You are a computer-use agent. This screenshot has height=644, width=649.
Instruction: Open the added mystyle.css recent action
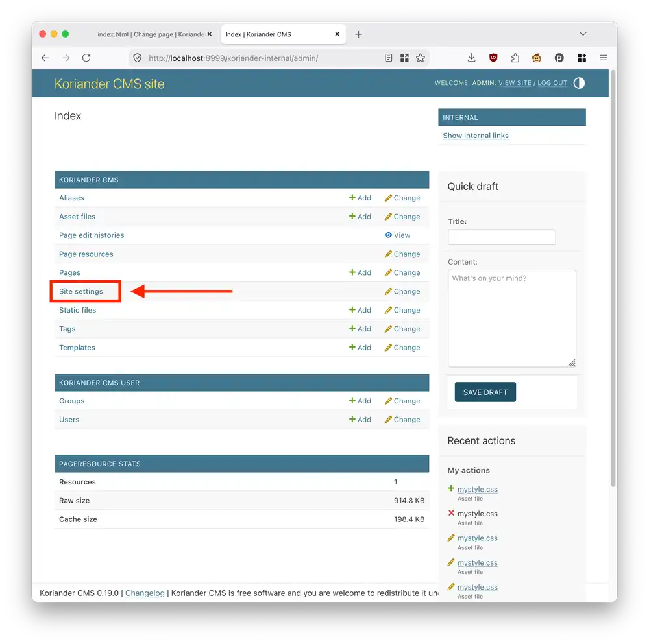[x=477, y=489]
